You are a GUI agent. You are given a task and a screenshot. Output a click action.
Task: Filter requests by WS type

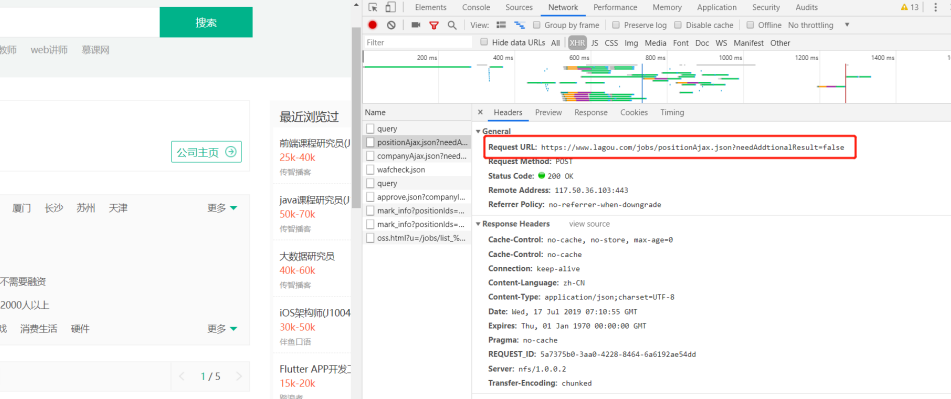pyautogui.click(x=721, y=42)
